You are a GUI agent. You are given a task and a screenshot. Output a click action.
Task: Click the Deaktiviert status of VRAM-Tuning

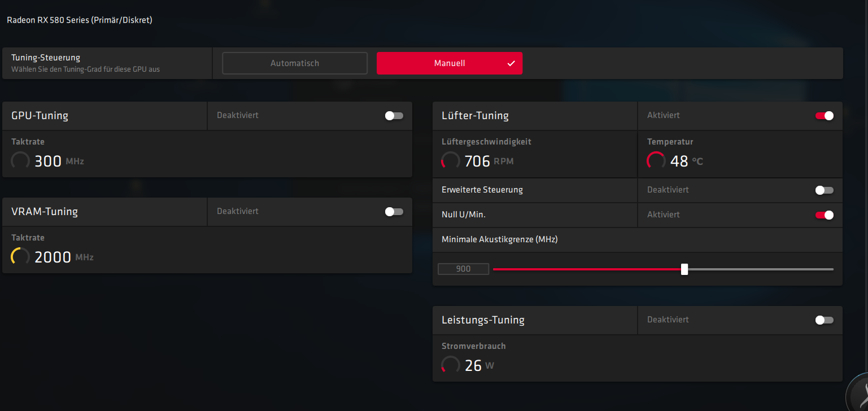[x=238, y=211]
